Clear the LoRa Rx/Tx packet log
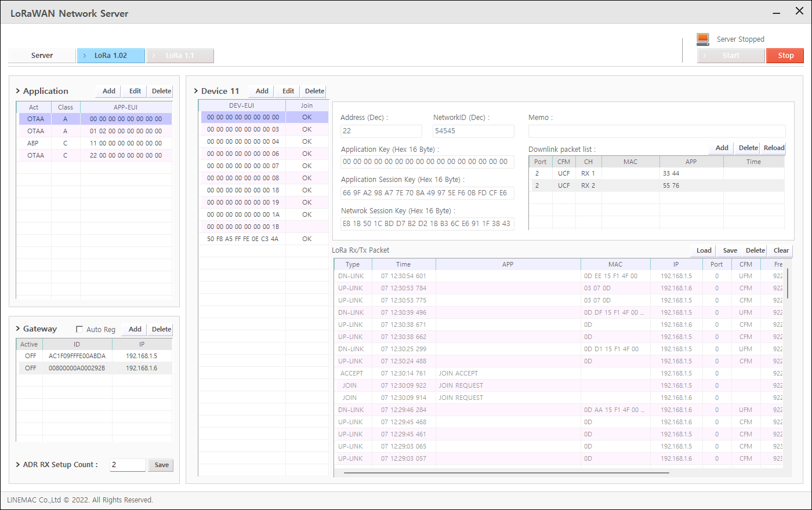812x510 pixels. click(780, 250)
